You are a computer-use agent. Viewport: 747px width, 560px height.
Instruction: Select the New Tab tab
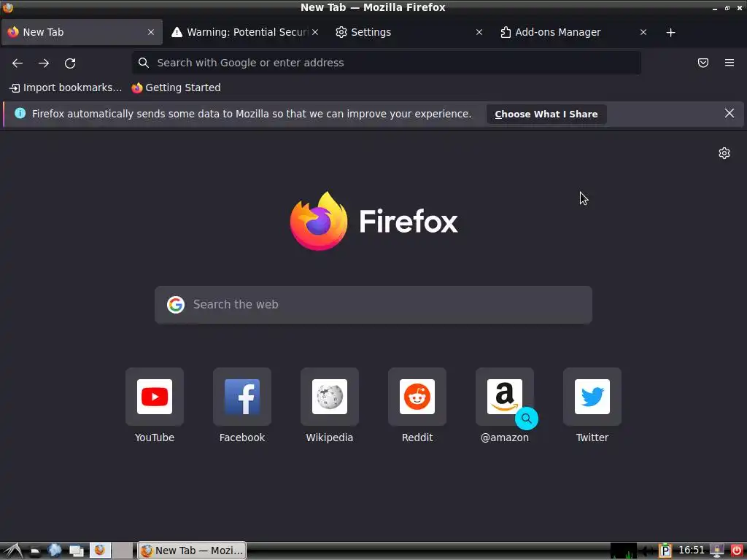(x=82, y=32)
